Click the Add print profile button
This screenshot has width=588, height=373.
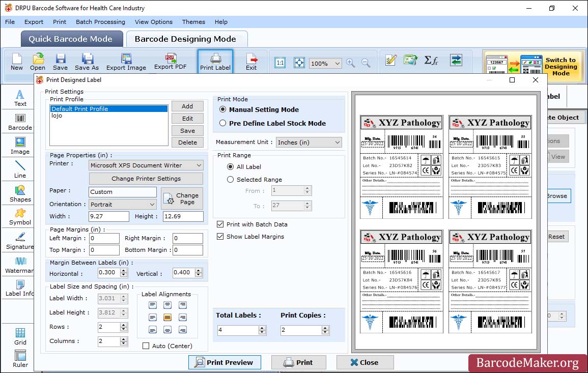187,106
